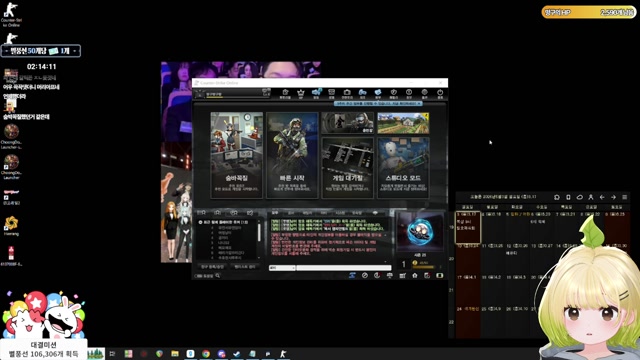Open the farm landscape banner tile
Screen dimensions: 640x360
(403, 123)
